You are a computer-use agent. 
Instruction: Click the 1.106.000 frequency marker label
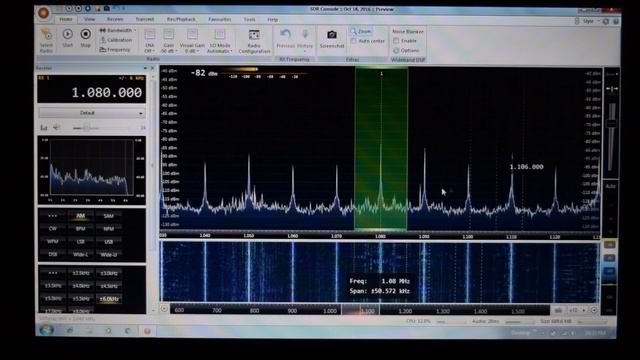click(527, 167)
